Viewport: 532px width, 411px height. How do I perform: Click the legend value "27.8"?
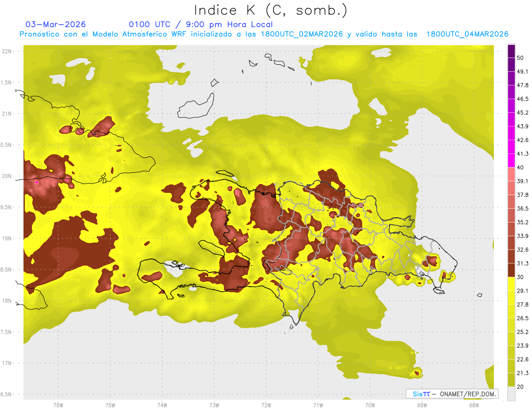[523, 304]
